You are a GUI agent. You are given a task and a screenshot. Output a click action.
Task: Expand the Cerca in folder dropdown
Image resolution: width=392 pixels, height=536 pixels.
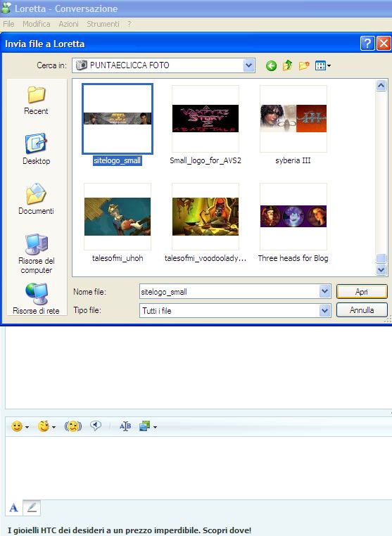pyautogui.click(x=249, y=65)
